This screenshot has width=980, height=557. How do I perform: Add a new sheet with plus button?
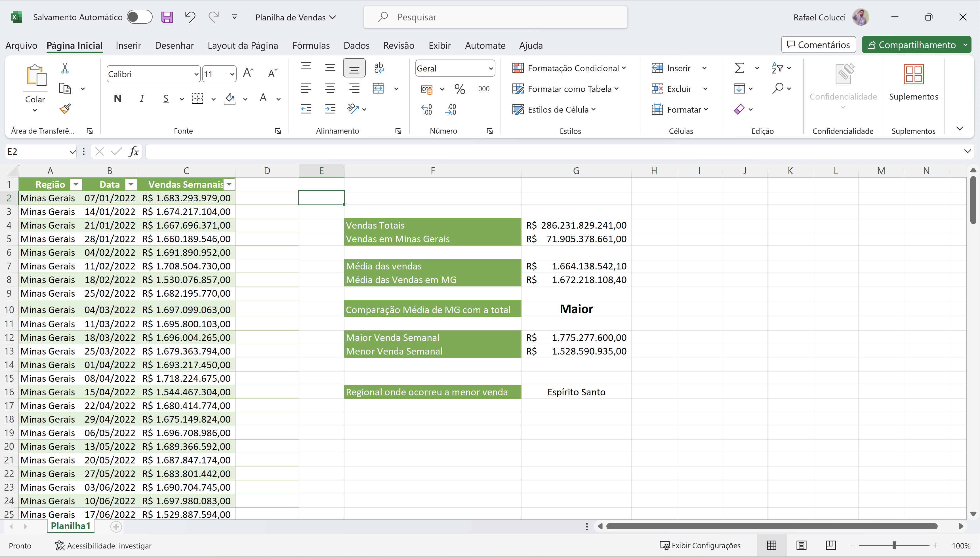coord(116,526)
